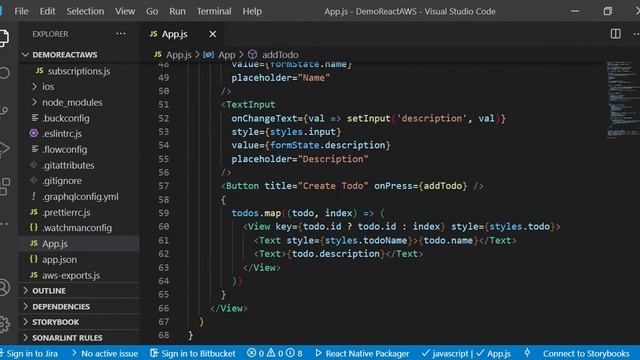Viewport: 640px width, 360px height.
Task: Open the Help menu
Action: (x=252, y=11)
